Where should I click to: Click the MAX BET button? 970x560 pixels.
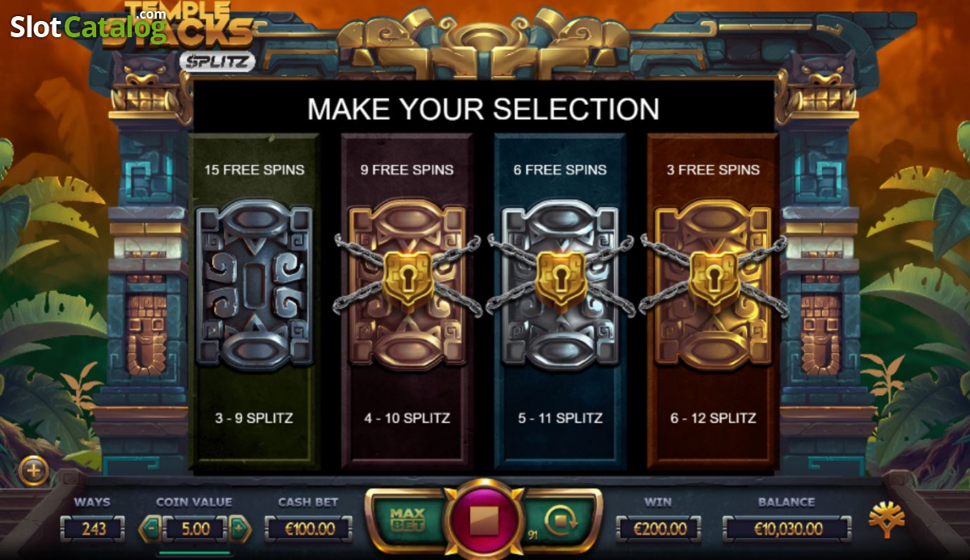407,519
